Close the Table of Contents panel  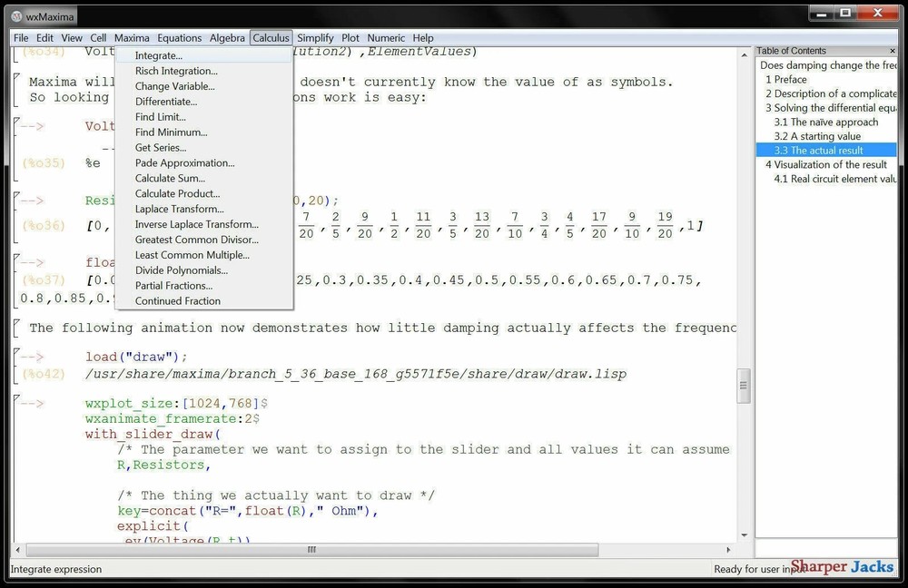(893, 51)
